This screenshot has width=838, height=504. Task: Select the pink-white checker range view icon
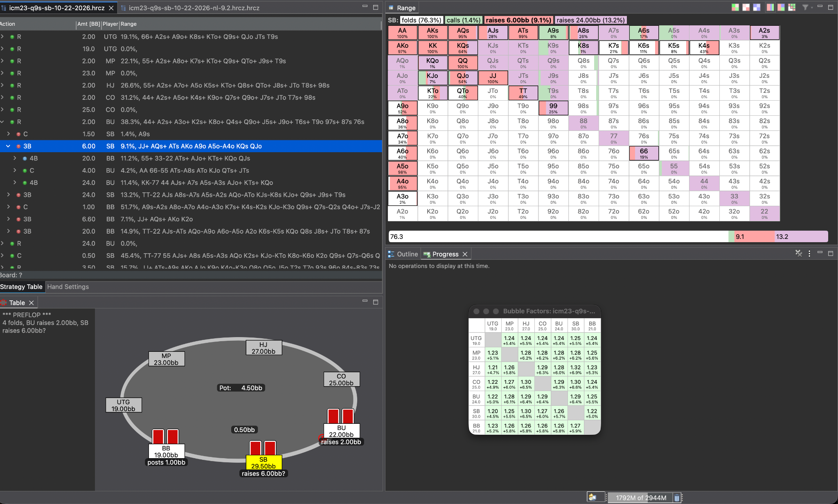(x=746, y=7)
